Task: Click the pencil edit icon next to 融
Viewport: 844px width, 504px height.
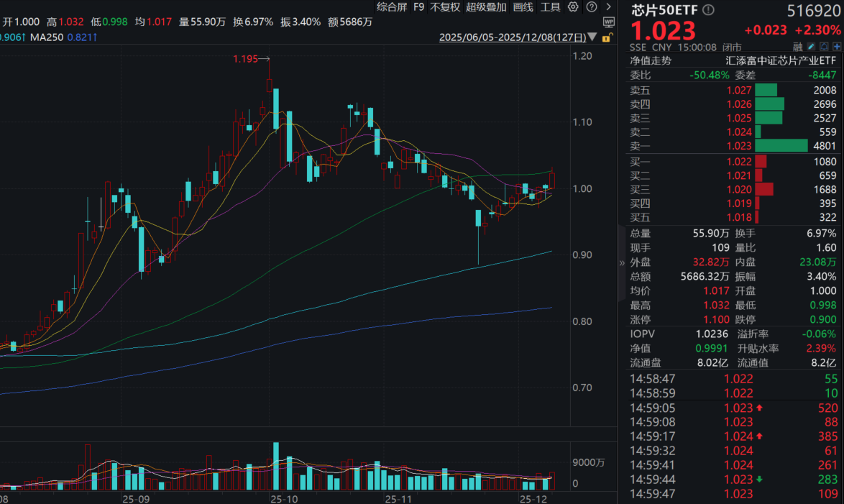Action: click(x=811, y=46)
